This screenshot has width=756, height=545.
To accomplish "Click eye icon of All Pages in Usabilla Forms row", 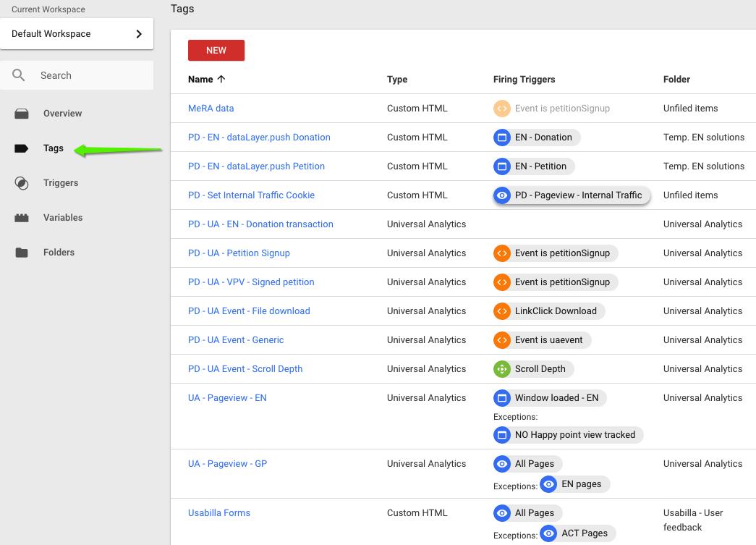I will [502, 512].
